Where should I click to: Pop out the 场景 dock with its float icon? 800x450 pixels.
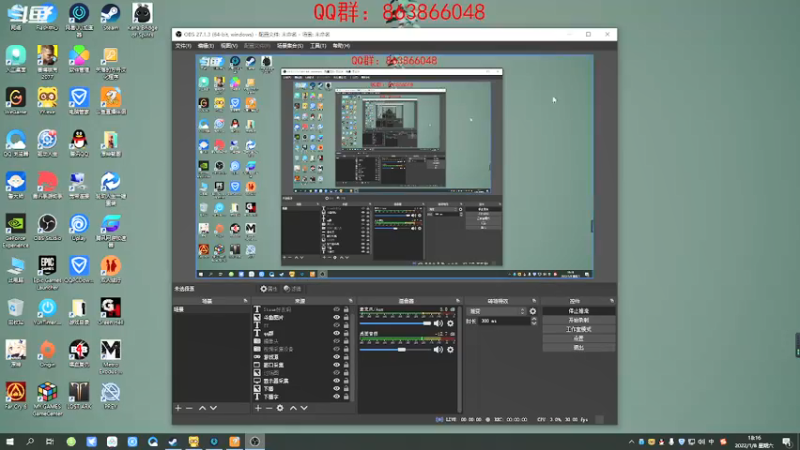coord(245,301)
